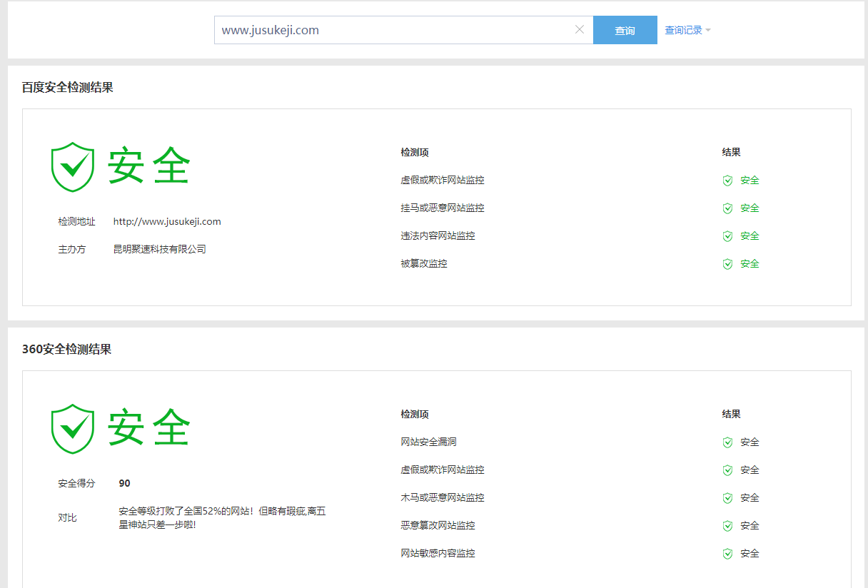The image size is (868, 588).
Task: Click the security score value 90
Action: click(x=124, y=483)
